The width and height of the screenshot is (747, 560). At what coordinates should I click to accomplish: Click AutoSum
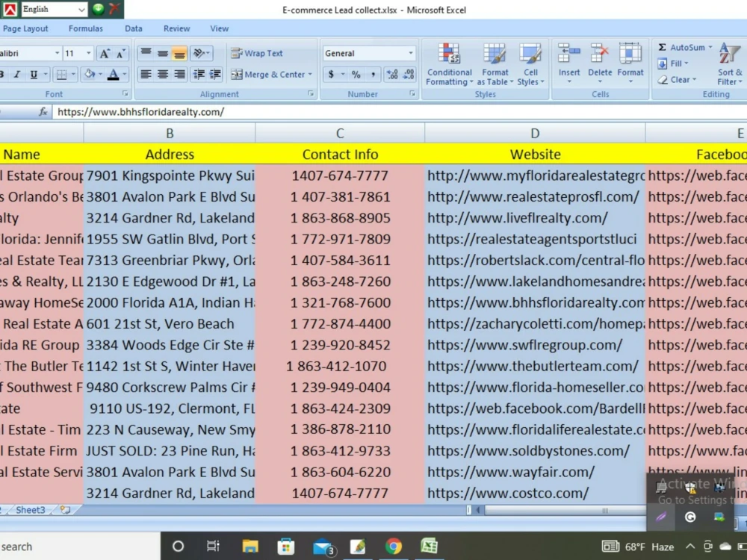(681, 47)
